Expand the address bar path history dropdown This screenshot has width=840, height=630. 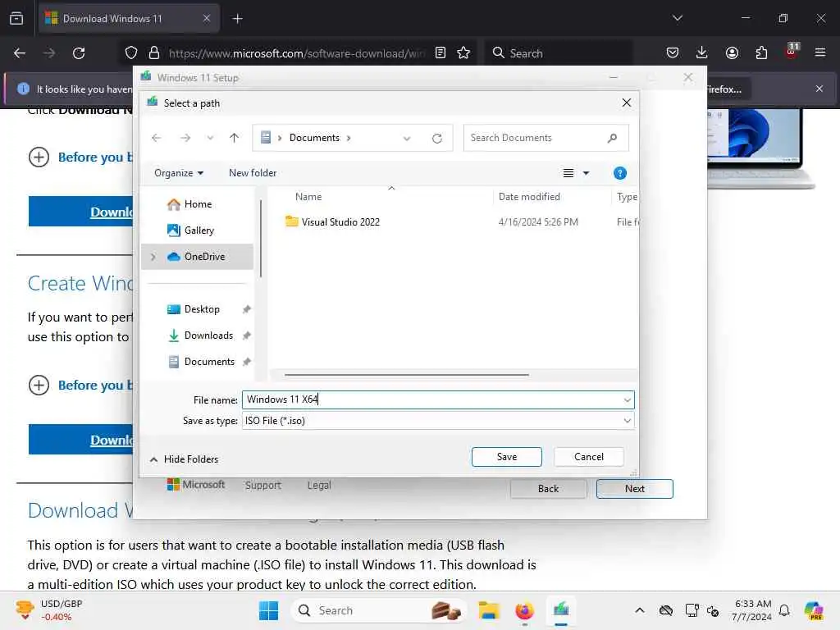tap(407, 138)
